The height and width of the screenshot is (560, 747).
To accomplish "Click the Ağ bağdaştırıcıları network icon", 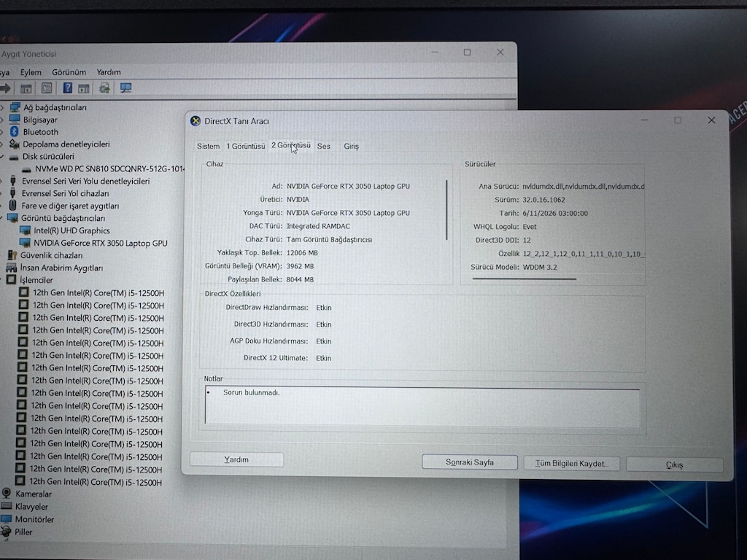I will pyautogui.click(x=15, y=107).
